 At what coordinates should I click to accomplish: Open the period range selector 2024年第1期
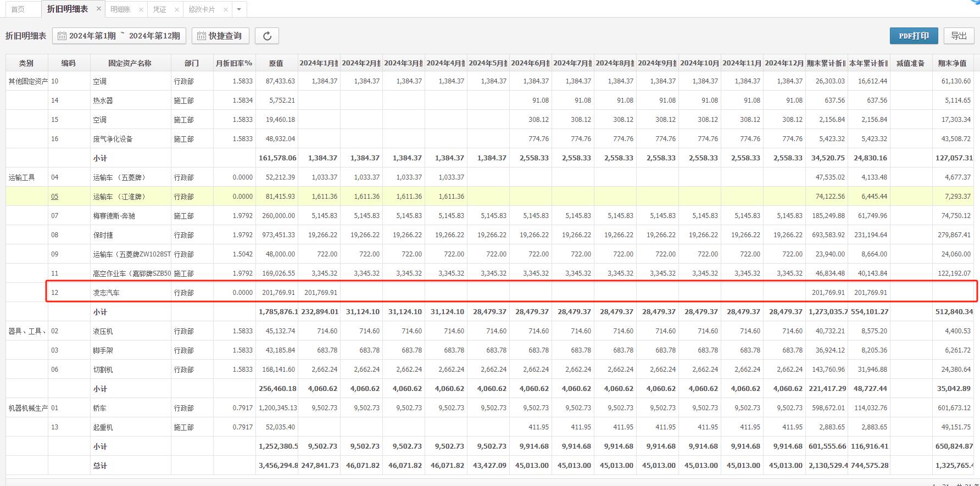(119, 36)
